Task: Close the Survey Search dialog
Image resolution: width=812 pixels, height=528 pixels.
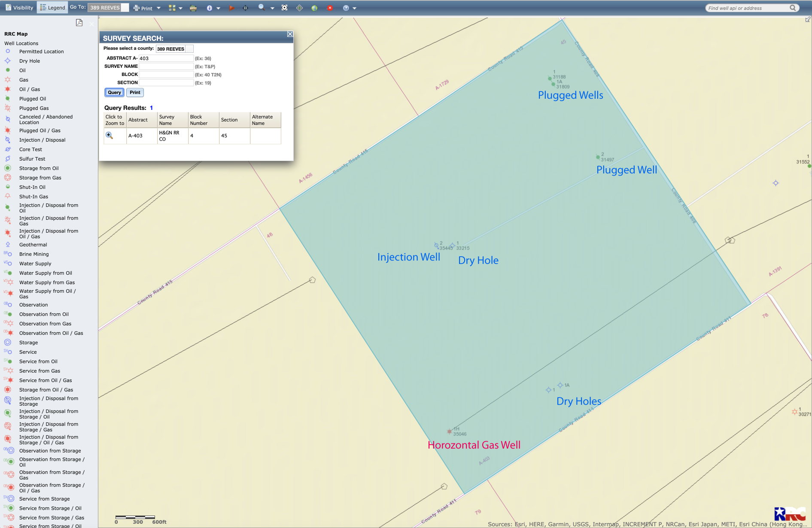Action: [290, 34]
